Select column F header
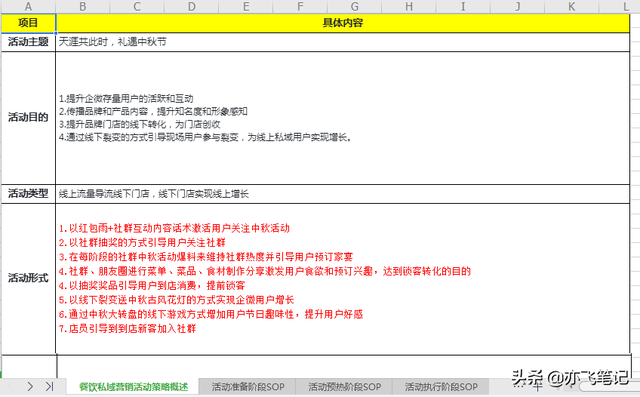This screenshot has width=640, height=397. [x=300, y=7]
